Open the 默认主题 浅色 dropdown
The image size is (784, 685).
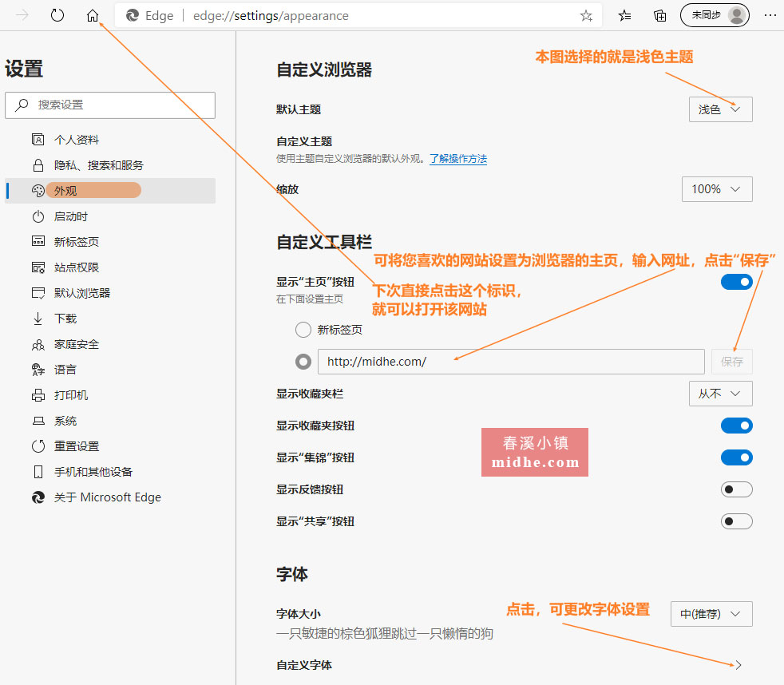pos(720,109)
